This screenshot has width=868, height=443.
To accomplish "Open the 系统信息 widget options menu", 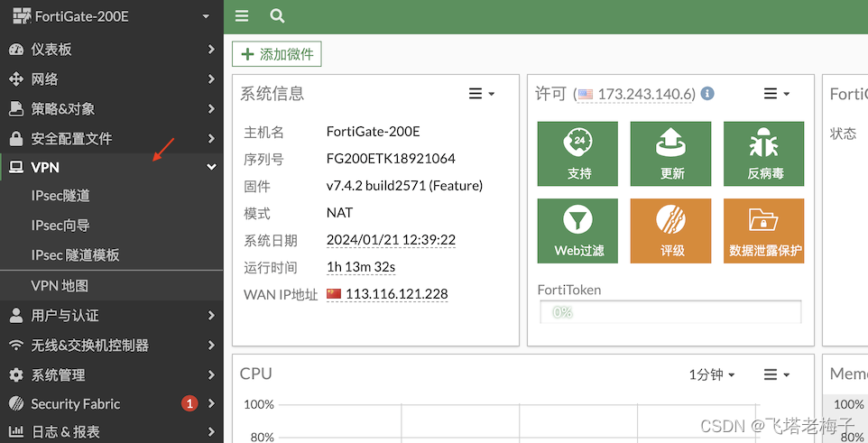I will [x=482, y=94].
